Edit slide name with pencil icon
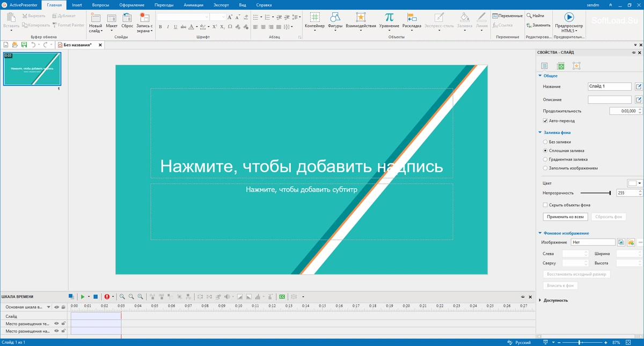This screenshot has width=644, height=346. coord(639,86)
